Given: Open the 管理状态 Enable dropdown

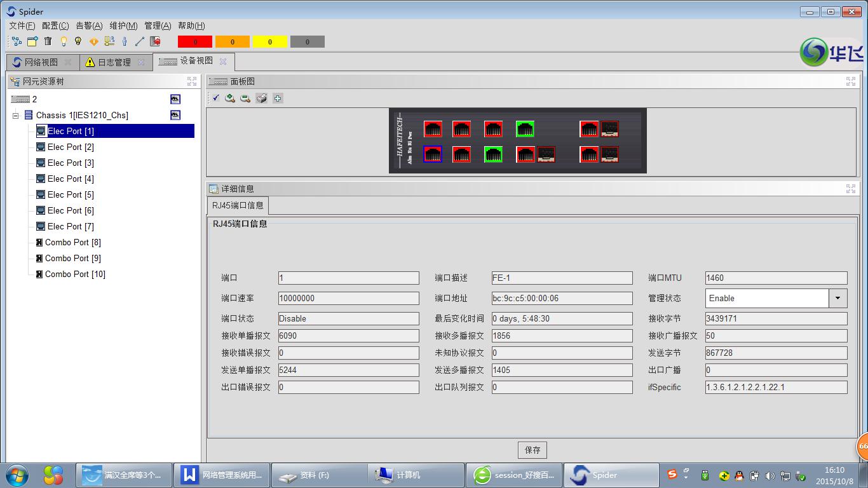Looking at the screenshot, I should 837,298.
